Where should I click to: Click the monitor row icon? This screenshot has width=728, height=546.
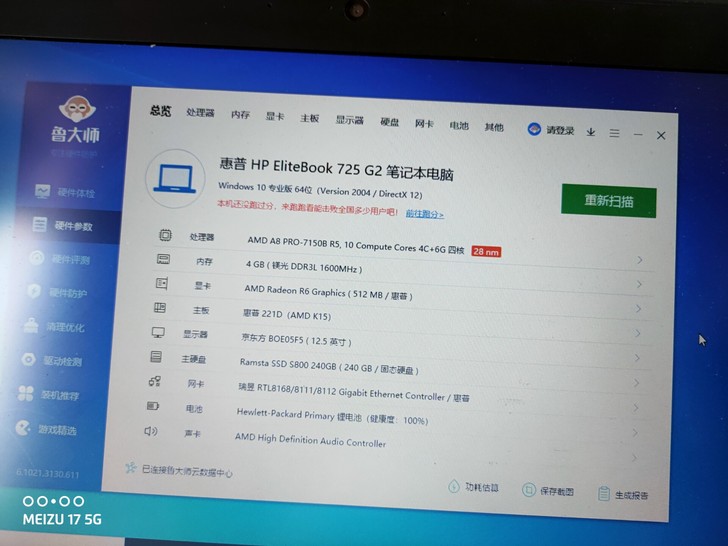[158, 332]
